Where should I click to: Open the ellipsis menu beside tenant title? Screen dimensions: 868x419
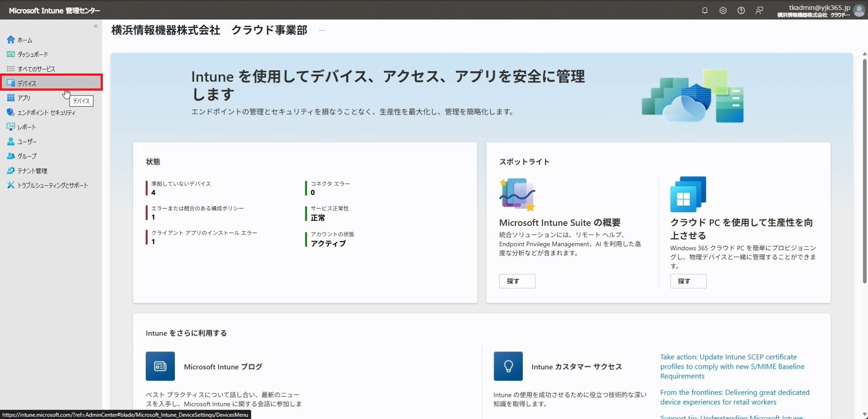(322, 30)
